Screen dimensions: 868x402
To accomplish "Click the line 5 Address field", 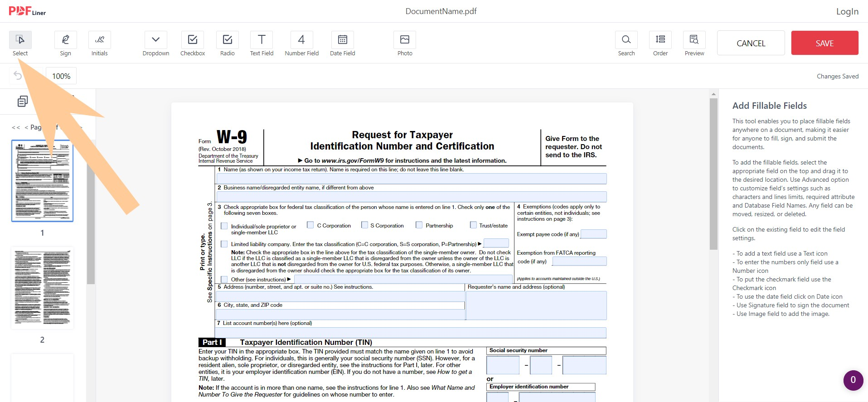I will [x=340, y=296].
